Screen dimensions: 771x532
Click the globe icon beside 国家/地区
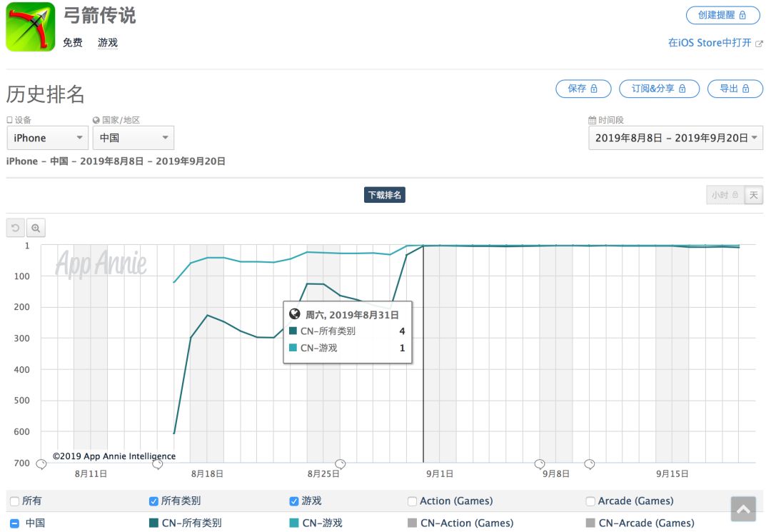[x=96, y=120]
